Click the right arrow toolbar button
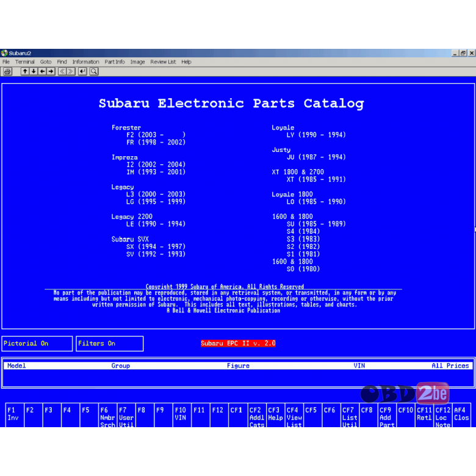The image size is (476, 476). [51, 71]
